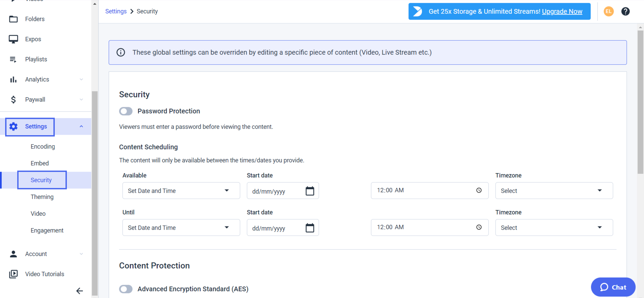Click the Account person icon
Viewport: 644px width, 298px height.
tap(13, 254)
